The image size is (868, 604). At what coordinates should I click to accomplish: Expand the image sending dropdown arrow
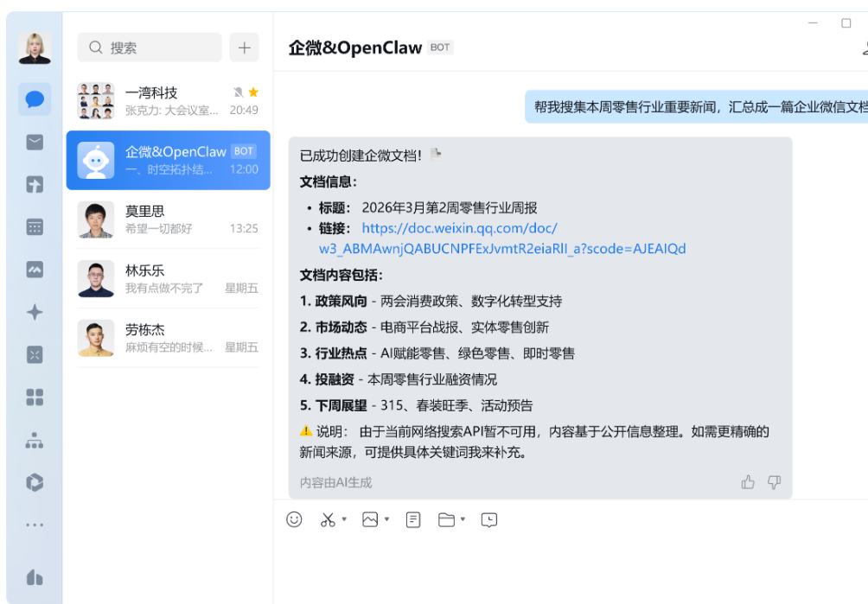click(x=386, y=519)
